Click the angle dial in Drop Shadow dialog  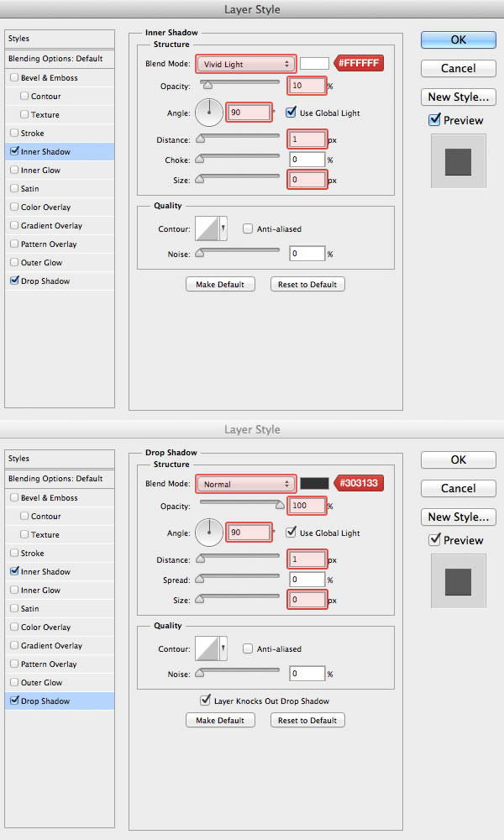[x=209, y=533]
